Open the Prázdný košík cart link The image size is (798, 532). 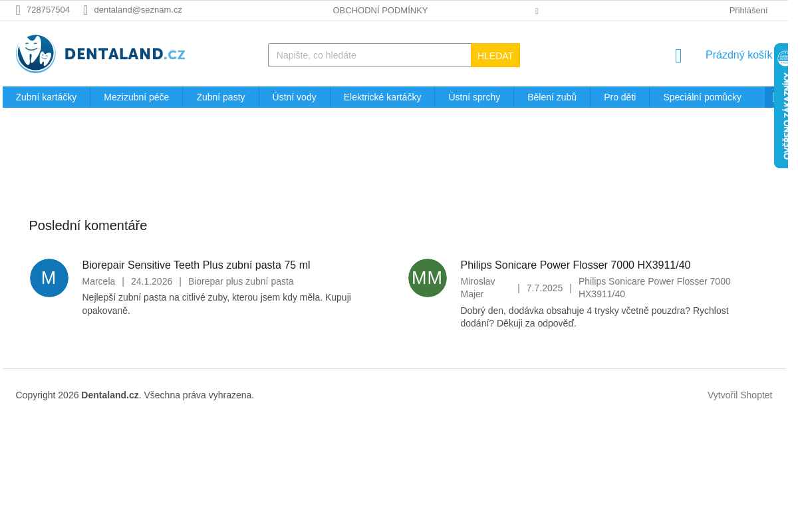point(738,55)
